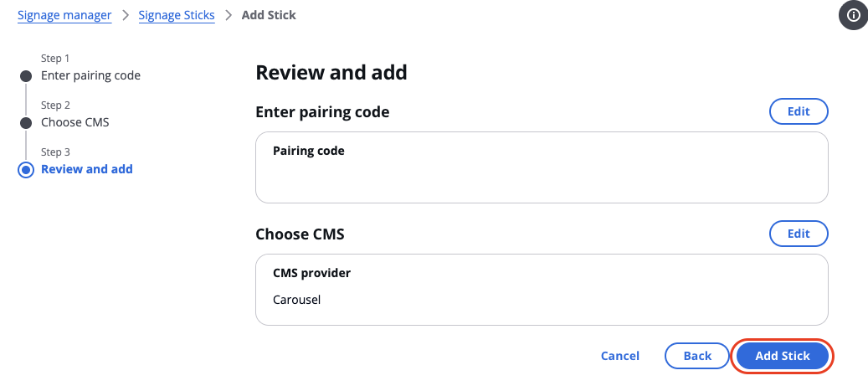
Task: Click the info icon in top corner
Action: (x=853, y=16)
